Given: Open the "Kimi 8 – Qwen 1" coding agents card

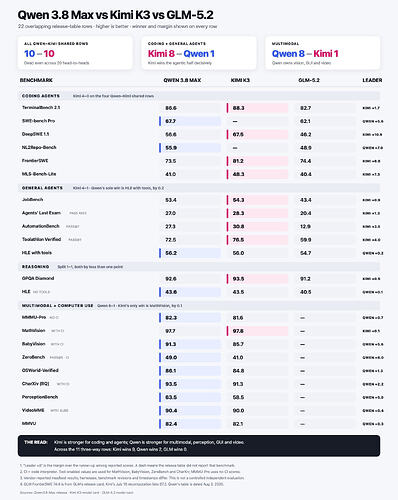Looking at the screenshot, I should (199, 53).
